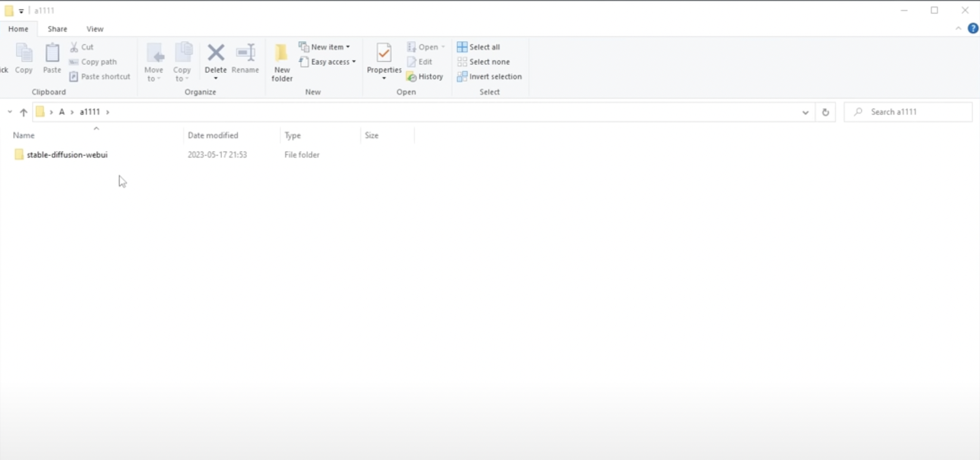980x460 pixels.
Task: Click Paste shortcut in the ribbon
Action: pos(100,77)
